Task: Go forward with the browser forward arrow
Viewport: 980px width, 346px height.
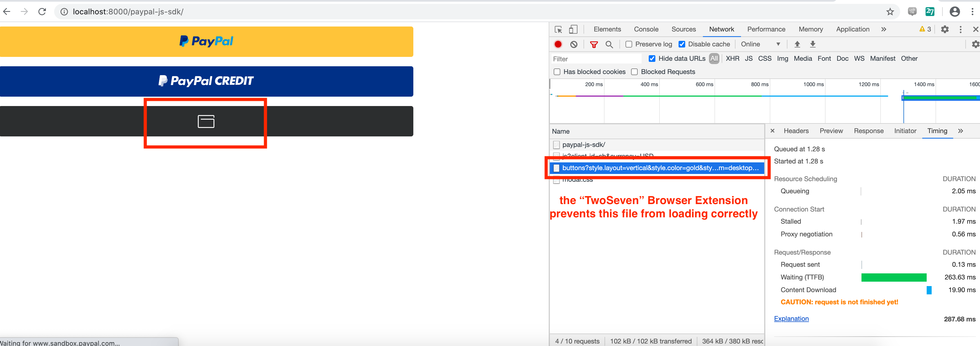Action: click(24, 11)
